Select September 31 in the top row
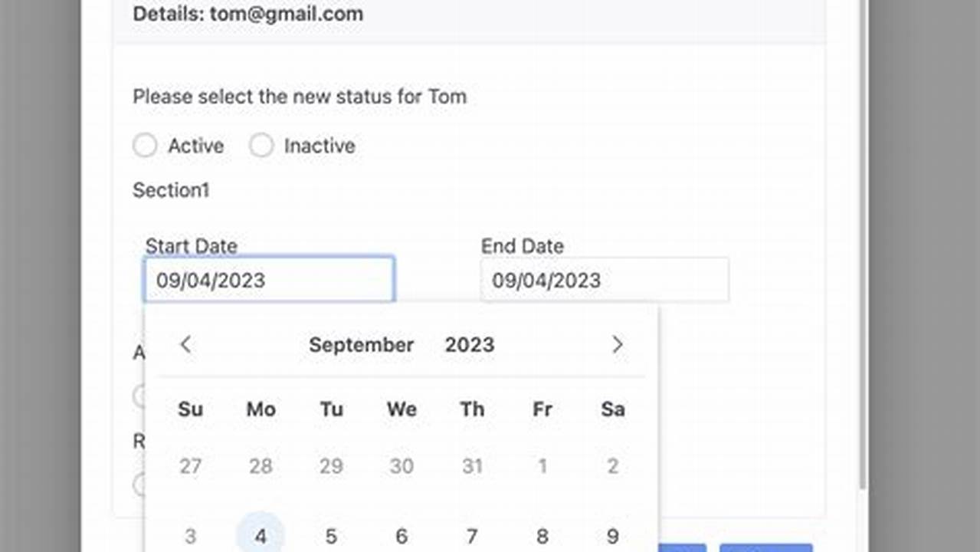The image size is (980, 552). point(472,466)
